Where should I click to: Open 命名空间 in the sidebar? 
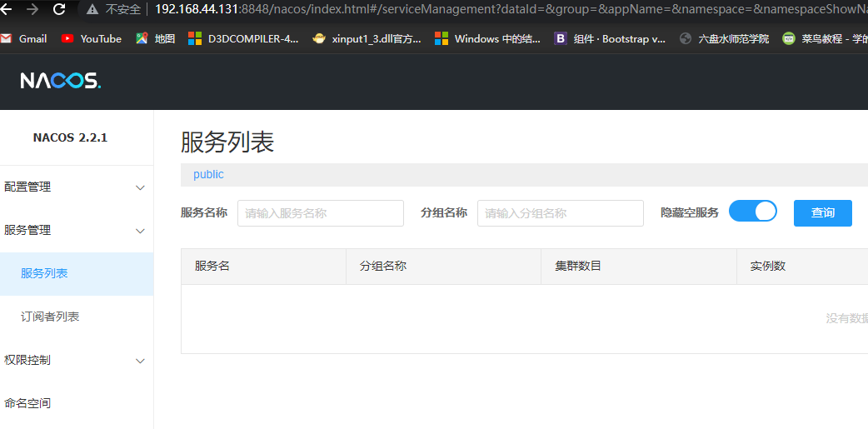tap(27, 403)
